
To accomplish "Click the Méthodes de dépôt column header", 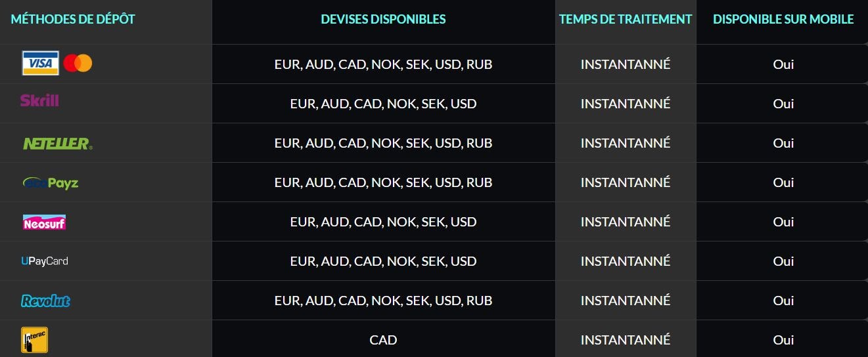I will click(73, 19).
